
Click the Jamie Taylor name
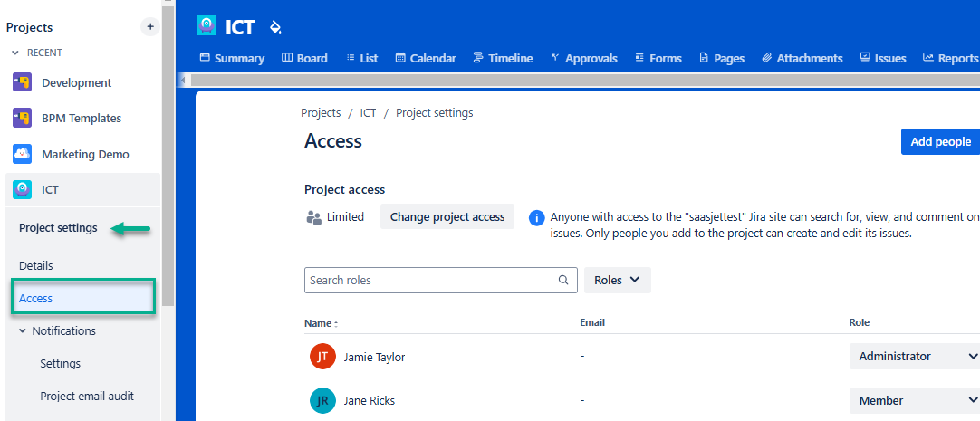coord(374,358)
